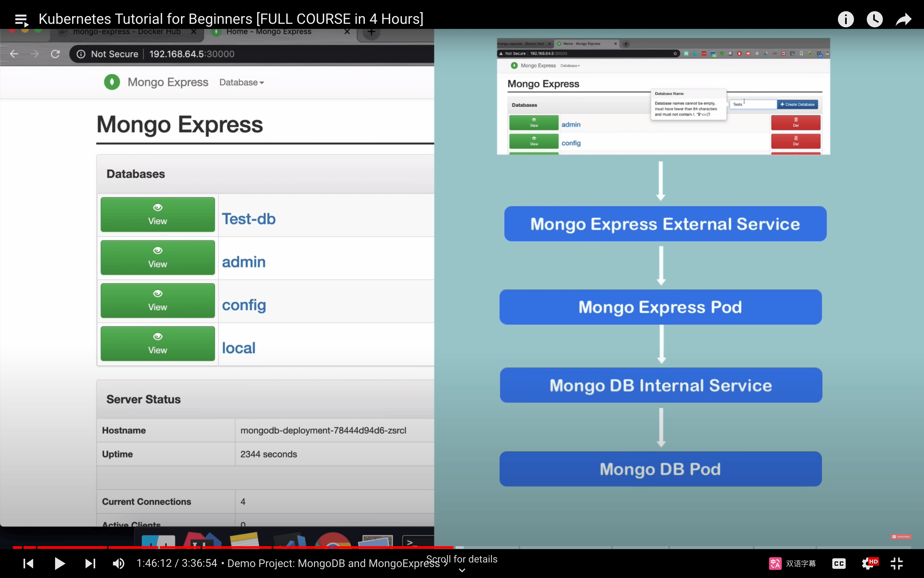Open the local database link

point(239,348)
